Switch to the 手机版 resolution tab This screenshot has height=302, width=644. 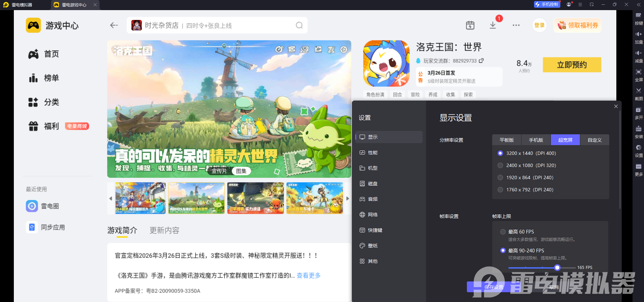click(536, 140)
